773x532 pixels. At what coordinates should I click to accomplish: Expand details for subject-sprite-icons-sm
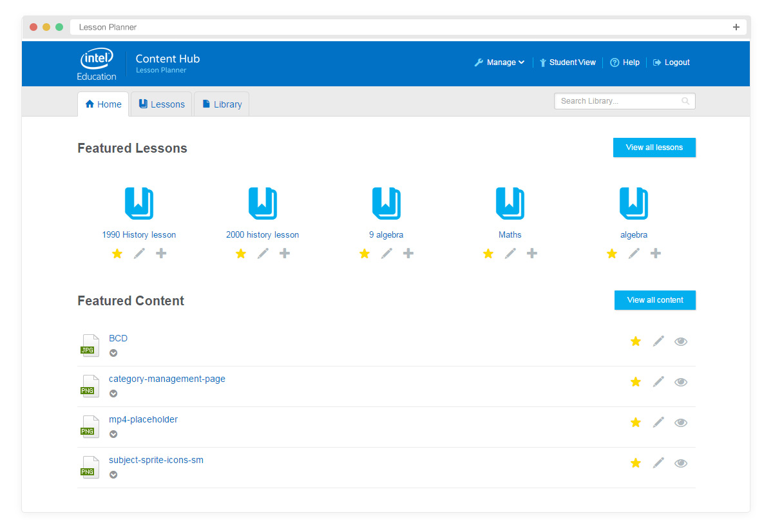113,475
